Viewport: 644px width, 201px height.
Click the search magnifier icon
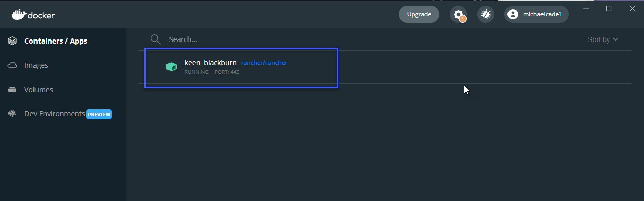point(156,39)
